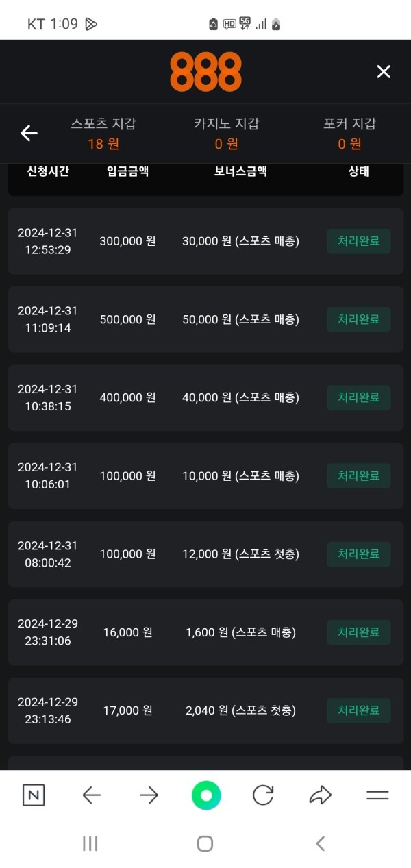
Task: Tap the browser forward arrow icon
Action: [149, 795]
